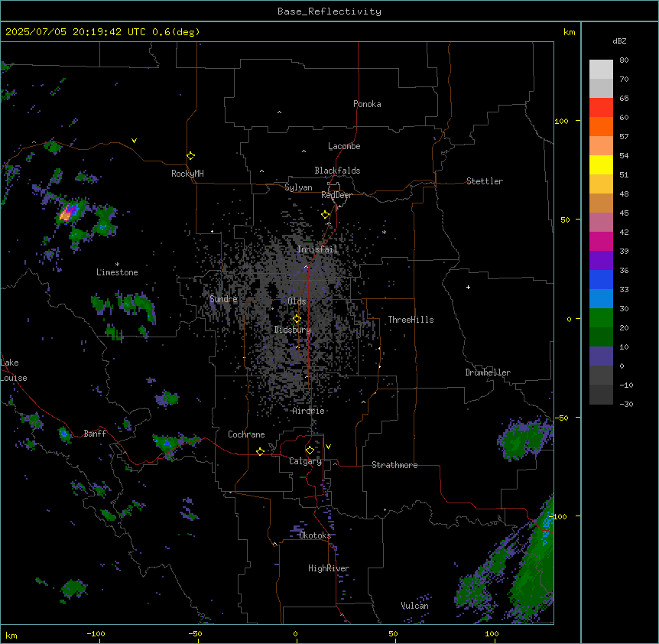The height and width of the screenshot is (644, 659).
Task: Click the Cochrane label
Action: pos(246,434)
